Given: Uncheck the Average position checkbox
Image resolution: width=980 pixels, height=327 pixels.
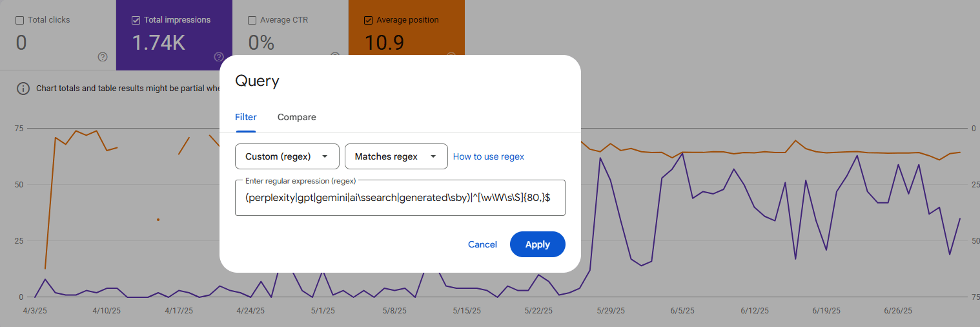Looking at the screenshot, I should pyautogui.click(x=368, y=20).
